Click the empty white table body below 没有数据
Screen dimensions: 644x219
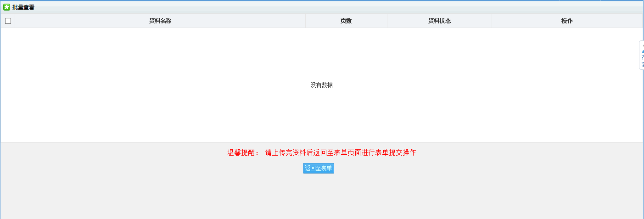coord(321,119)
